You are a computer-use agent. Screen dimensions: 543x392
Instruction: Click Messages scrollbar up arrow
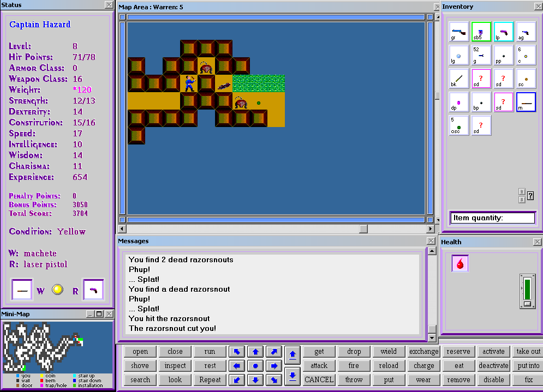pyautogui.click(x=432, y=251)
